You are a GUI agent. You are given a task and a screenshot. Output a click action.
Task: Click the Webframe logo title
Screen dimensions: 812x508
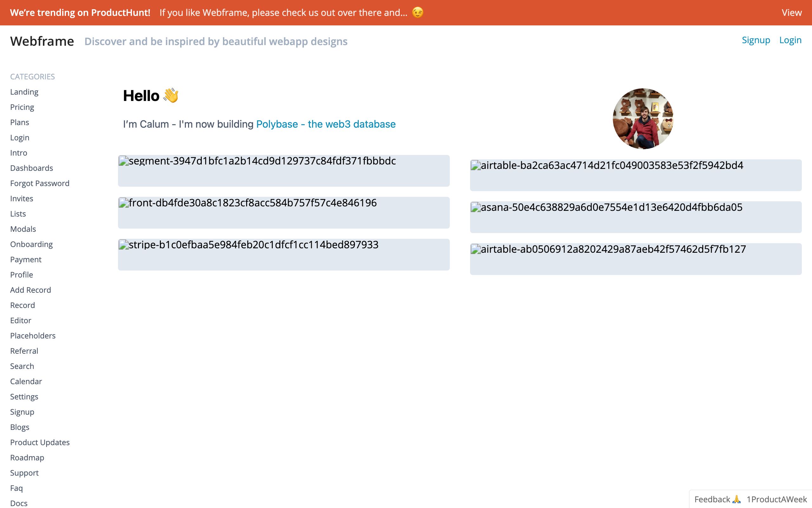click(x=42, y=41)
